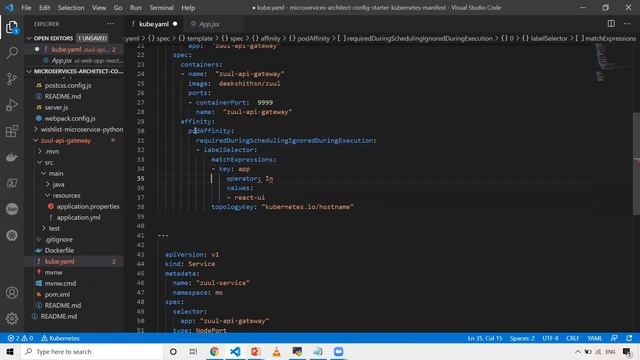Click Ln 35, Col 15 cursor position indicator
640x360 pixels.
tap(484, 338)
